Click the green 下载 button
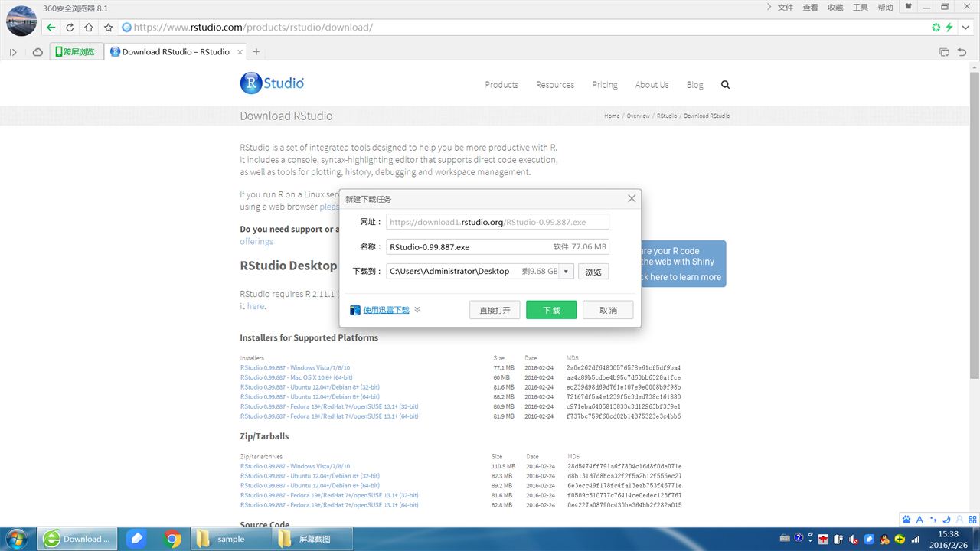The width and height of the screenshot is (980, 551). pos(551,310)
